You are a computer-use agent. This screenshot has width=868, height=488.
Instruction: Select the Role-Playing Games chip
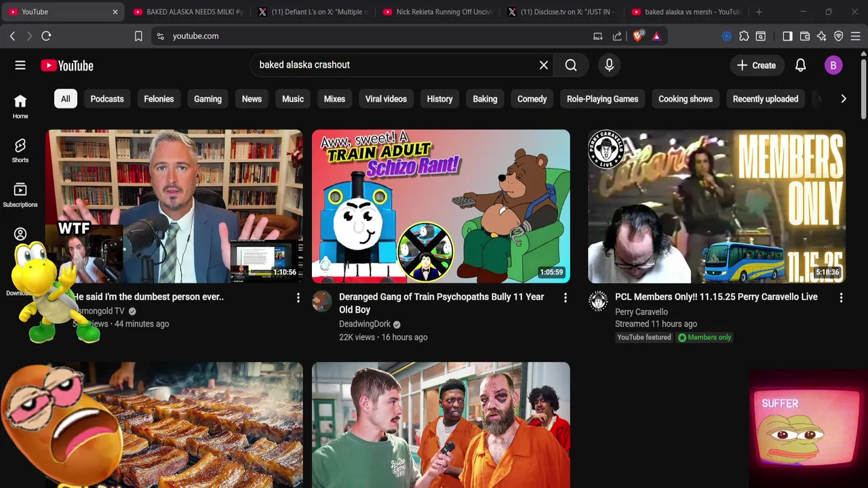[x=602, y=99]
